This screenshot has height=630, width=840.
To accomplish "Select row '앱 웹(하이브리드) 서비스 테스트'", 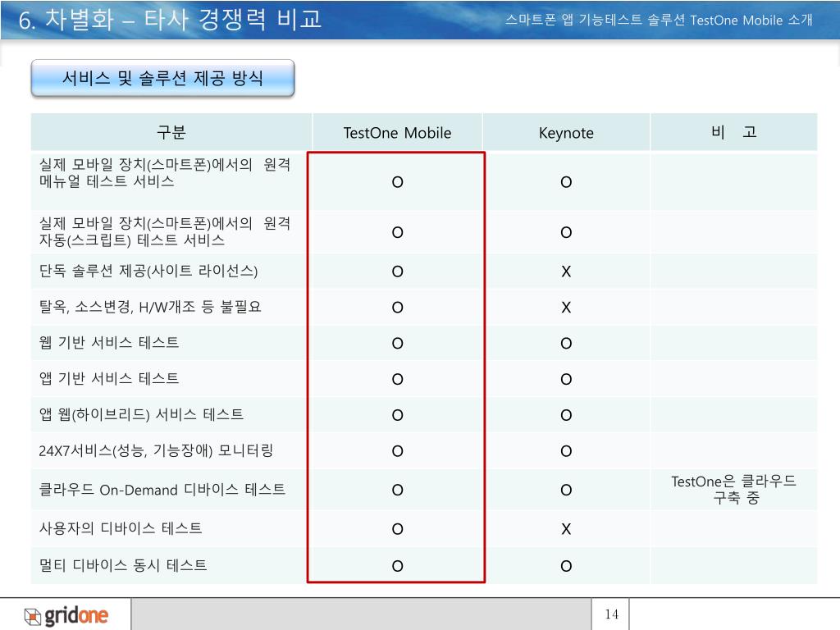I will 424,414.
